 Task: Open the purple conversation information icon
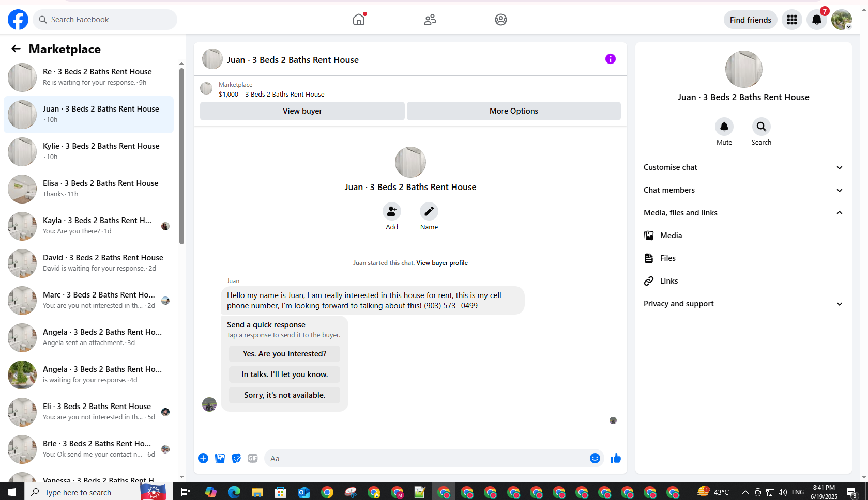click(610, 59)
